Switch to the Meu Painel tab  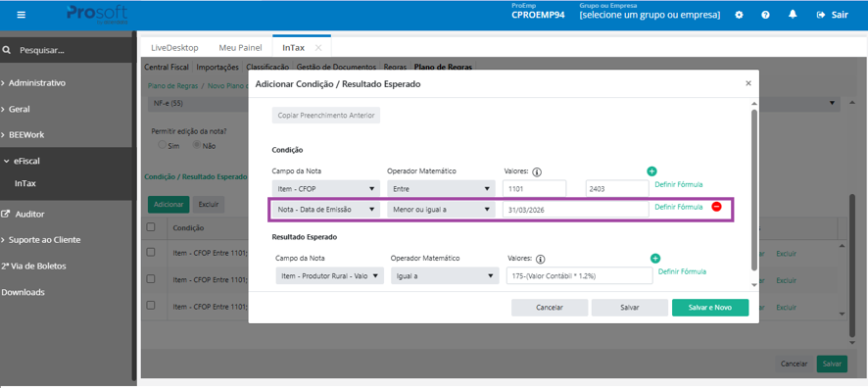(x=240, y=48)
